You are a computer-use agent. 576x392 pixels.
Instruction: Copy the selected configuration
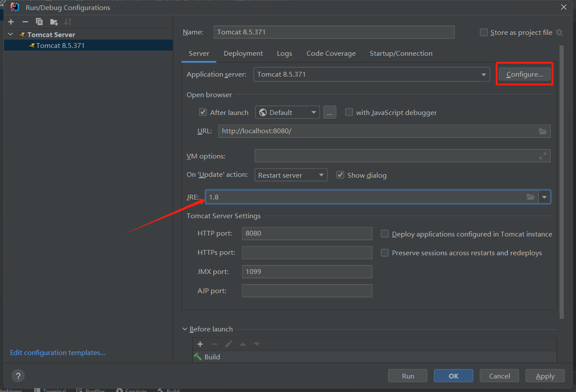click(39, 22)
